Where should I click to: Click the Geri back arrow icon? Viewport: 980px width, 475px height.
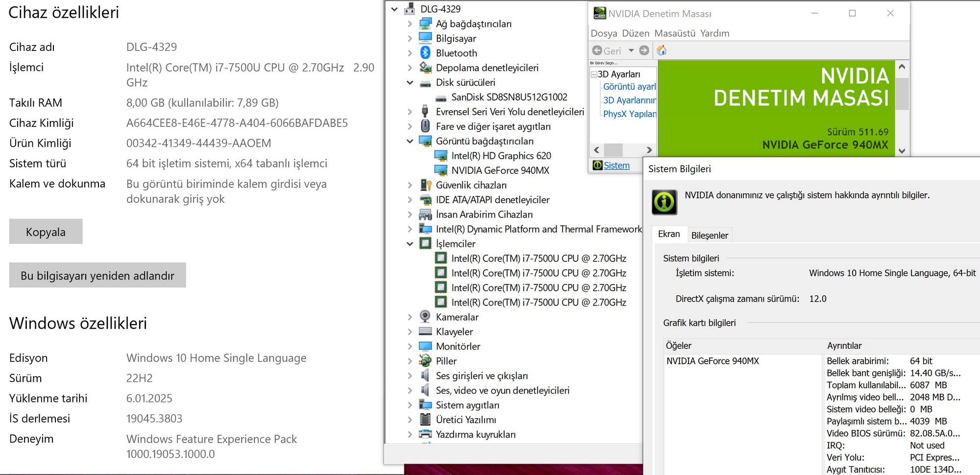[x=597, y=50]
